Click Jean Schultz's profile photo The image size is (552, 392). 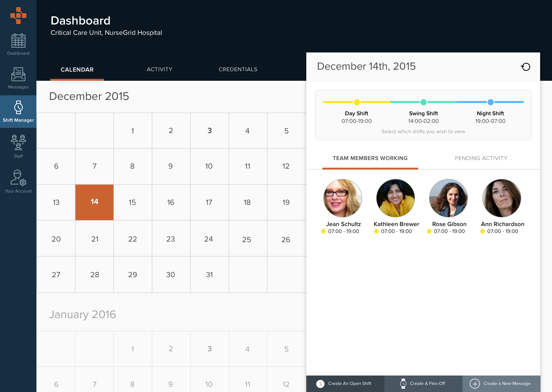click(343, 198)
